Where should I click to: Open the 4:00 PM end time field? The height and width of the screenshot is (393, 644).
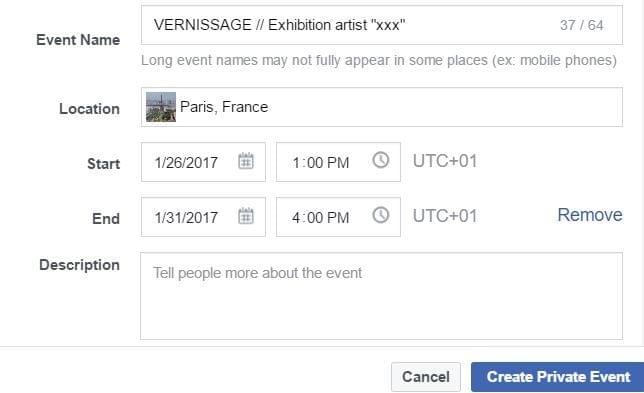point(338,217)
